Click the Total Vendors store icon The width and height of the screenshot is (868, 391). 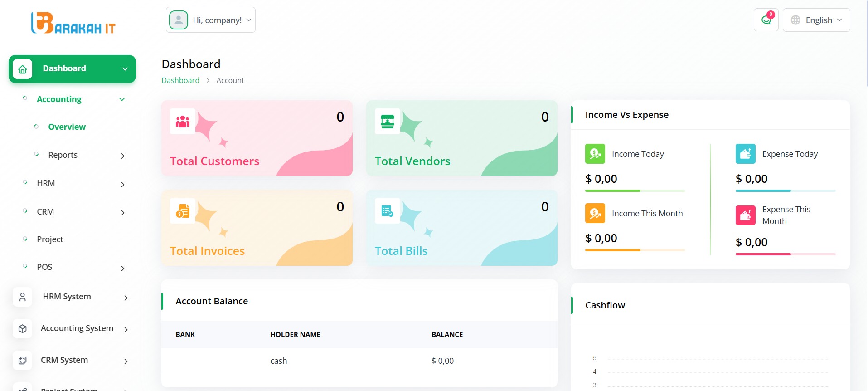pos(388,121)
